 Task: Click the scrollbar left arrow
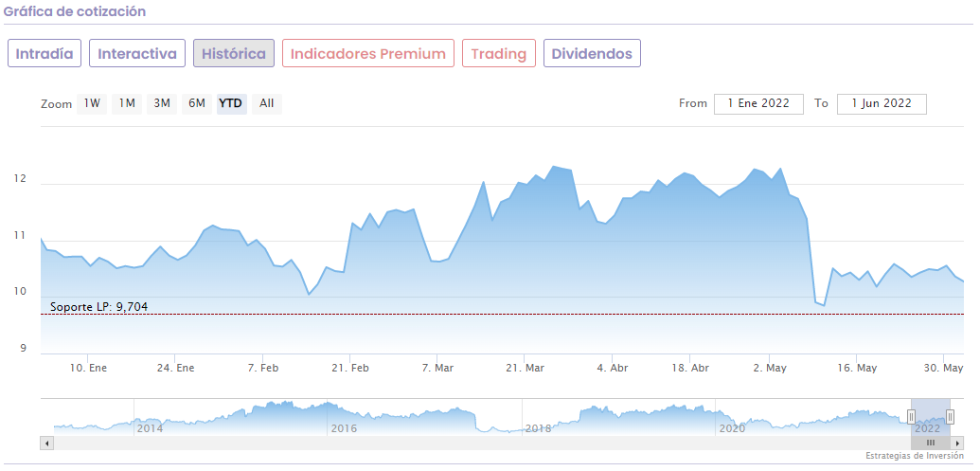coord(46,443)
